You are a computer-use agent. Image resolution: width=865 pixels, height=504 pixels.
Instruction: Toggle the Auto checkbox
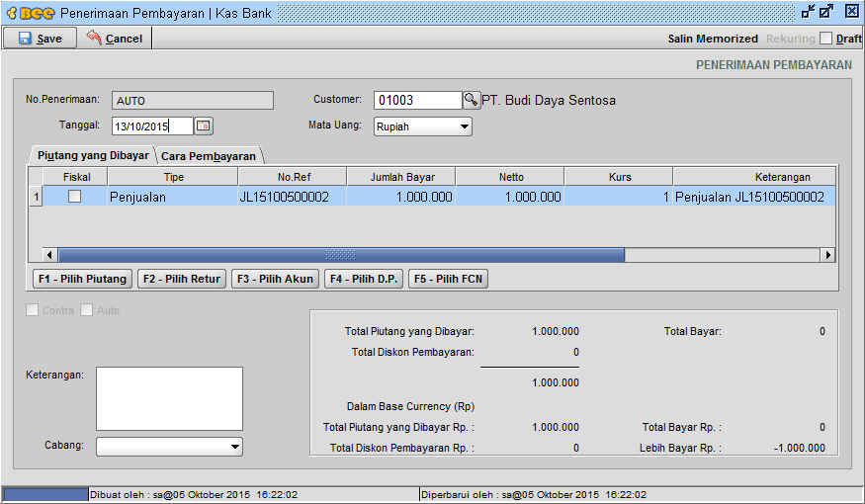(86, 310)
